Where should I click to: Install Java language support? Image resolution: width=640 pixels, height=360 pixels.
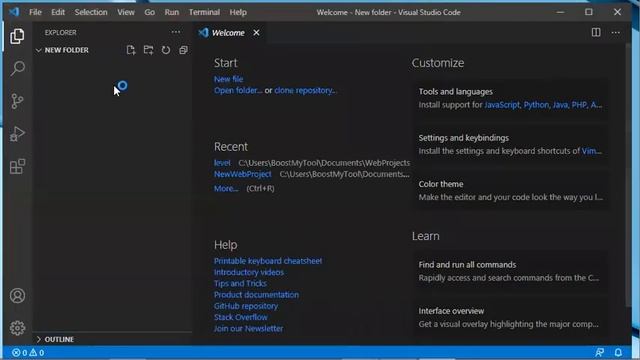pyautogui.click(x=560, y=105)
